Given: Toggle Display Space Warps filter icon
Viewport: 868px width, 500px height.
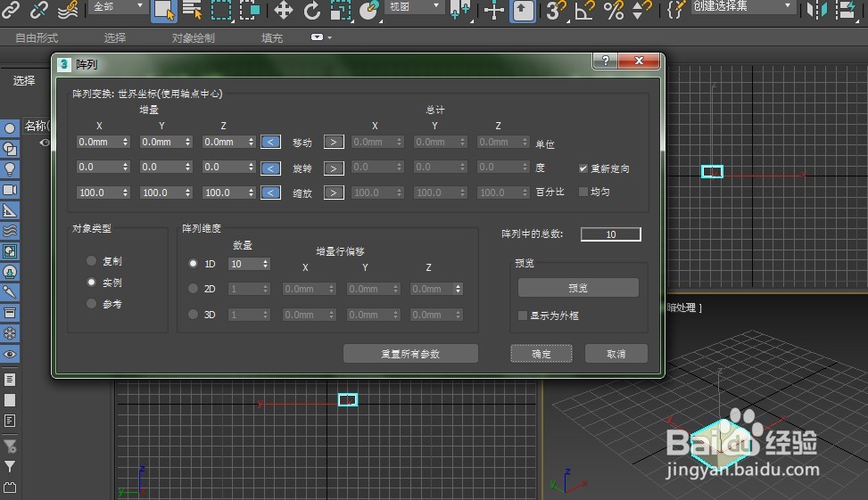Looking at the screenshot, I should point(10,231).
